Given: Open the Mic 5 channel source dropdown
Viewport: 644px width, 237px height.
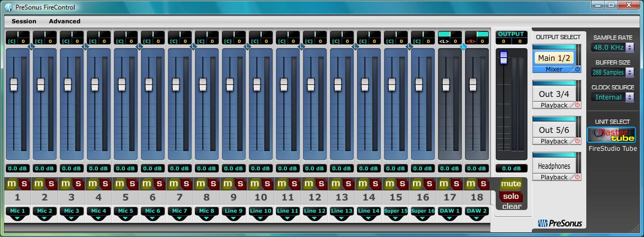Looking at the screenshot, I should pos(126,213).
